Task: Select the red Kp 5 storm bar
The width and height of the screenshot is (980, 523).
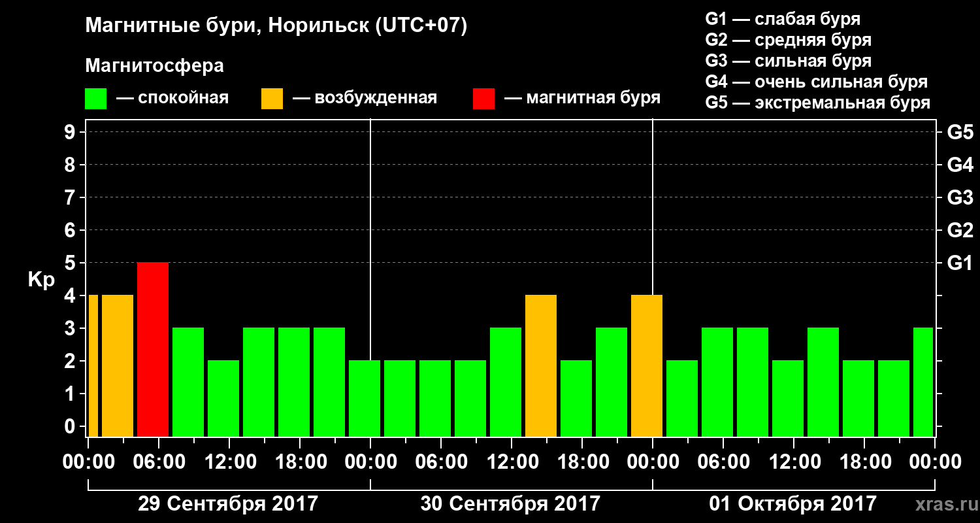Action: click(x=153, y=349)
